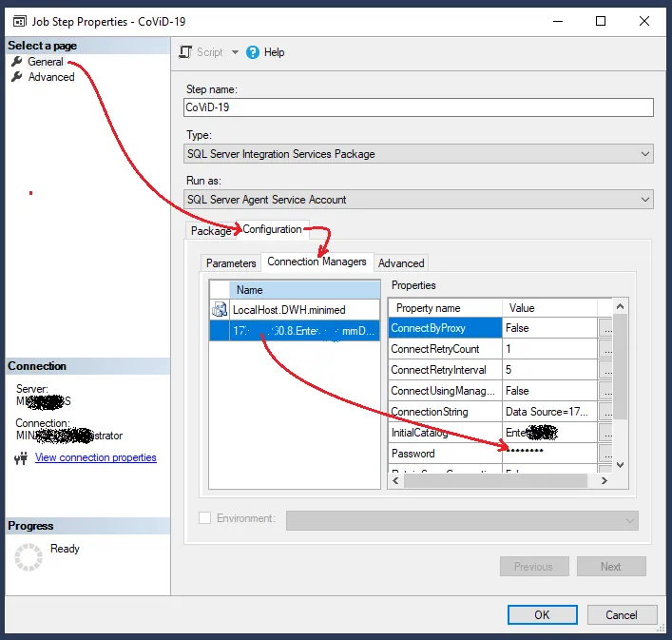672x640 pixels.
Task: Click horizontal scrollbar right arrow
Action: [x=605, y=481]
